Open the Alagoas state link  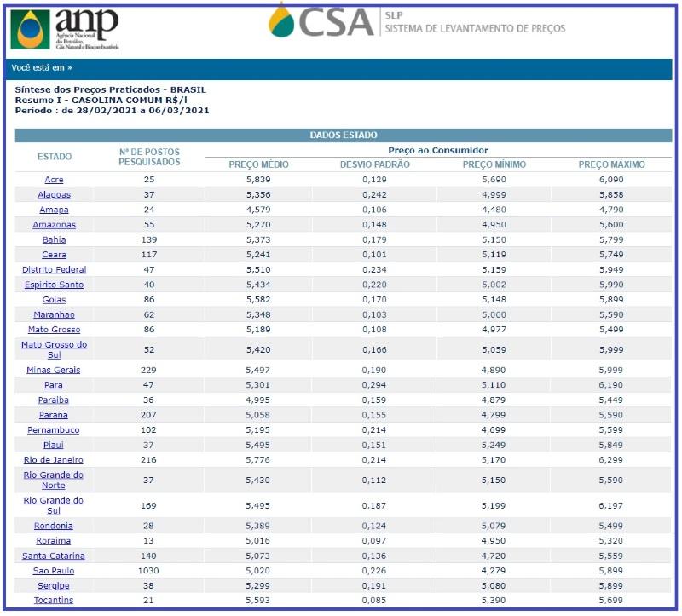pos(54,195)
